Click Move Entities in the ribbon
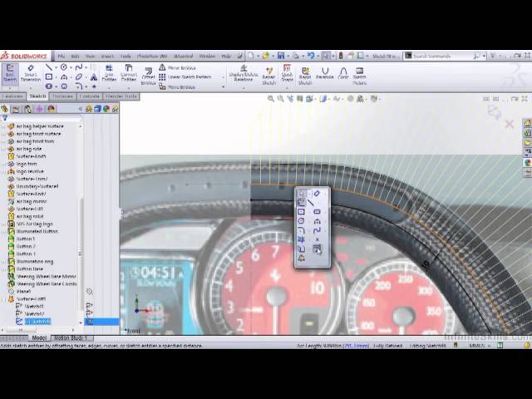532x399 pixels. point(177,87)
